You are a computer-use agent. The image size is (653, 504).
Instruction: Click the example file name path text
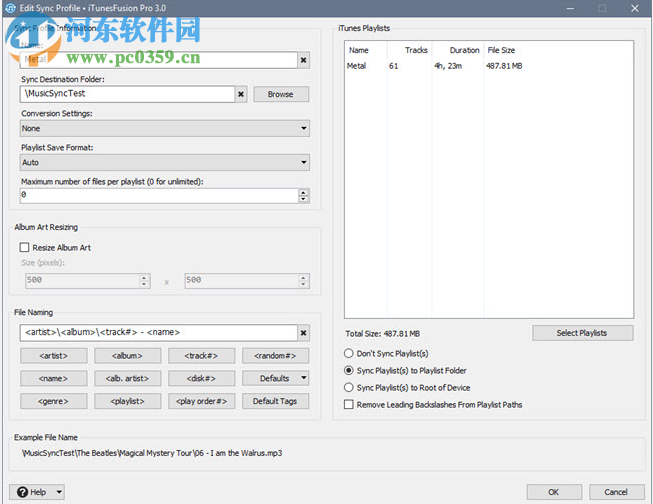pyautogui.click(x=152, y=453)
